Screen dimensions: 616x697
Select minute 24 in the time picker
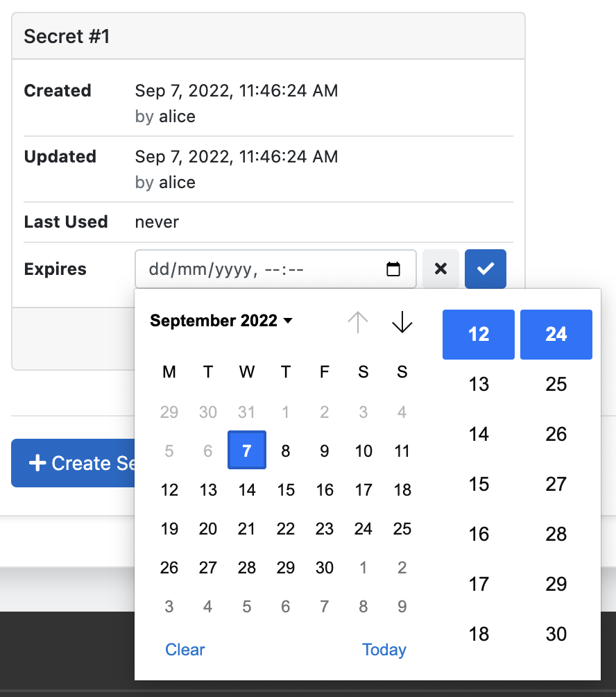coord(556,335)
